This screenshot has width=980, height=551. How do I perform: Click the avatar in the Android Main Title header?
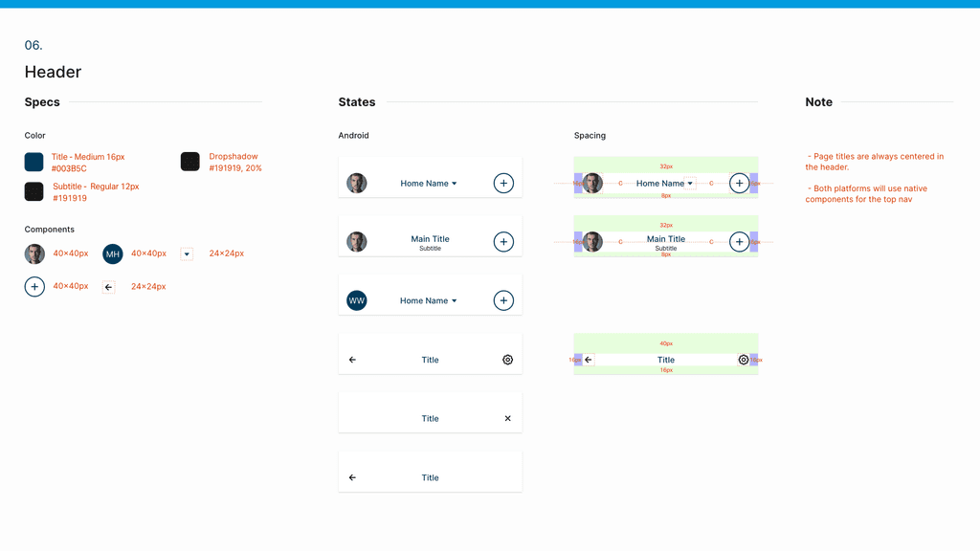tap(357, 242)
